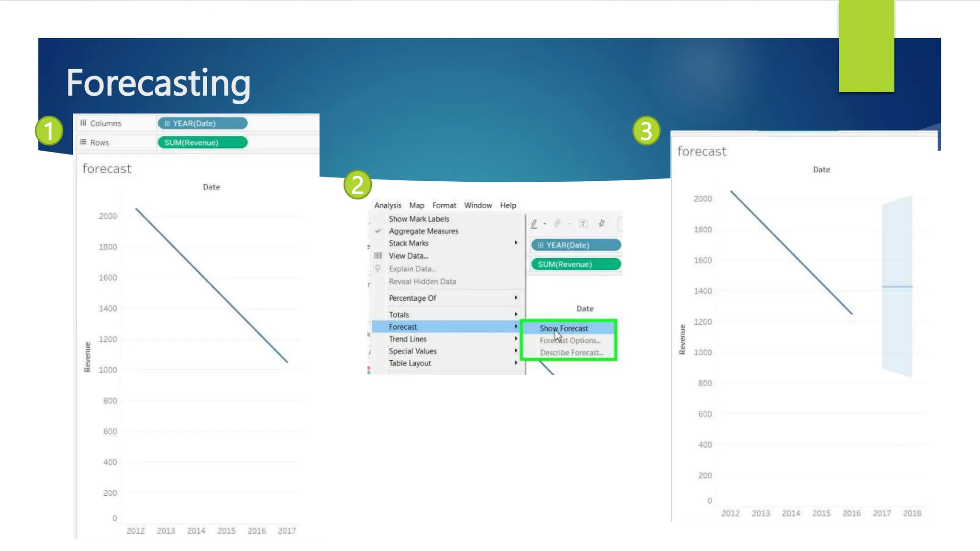980x551 pixels.
Task: Expand the Percentage Of submenu
Action: coord(412,298)
